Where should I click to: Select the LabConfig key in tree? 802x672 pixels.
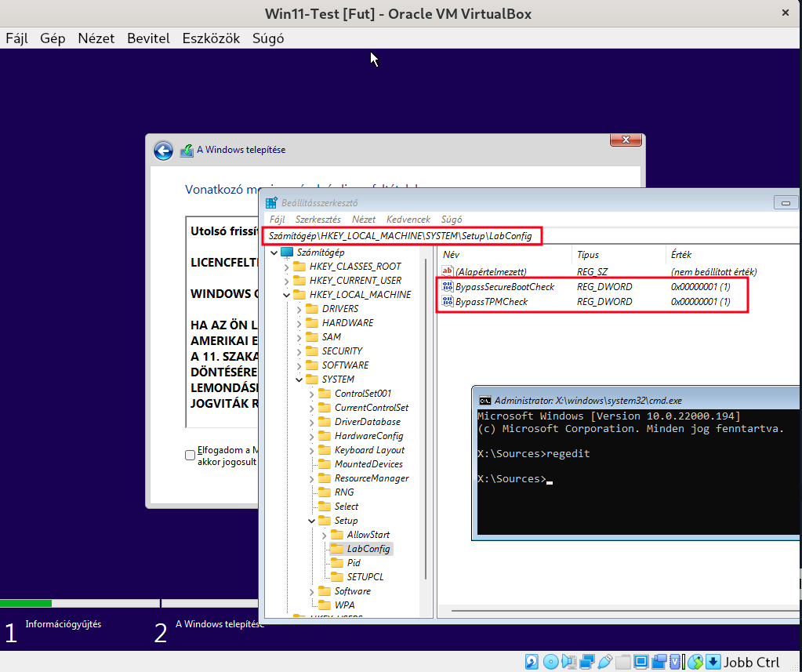pyautogui.click(x=368, y=549)
